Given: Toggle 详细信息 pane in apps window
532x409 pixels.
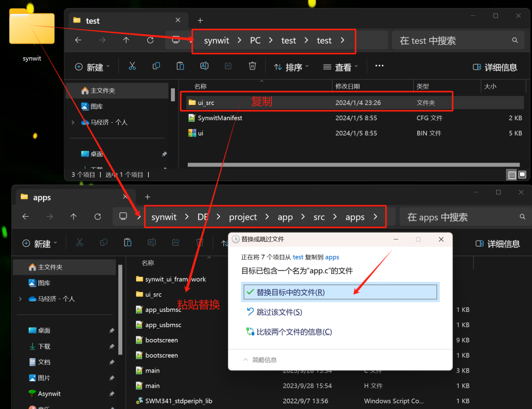Looking at the screenshot, I should (498, 244).
